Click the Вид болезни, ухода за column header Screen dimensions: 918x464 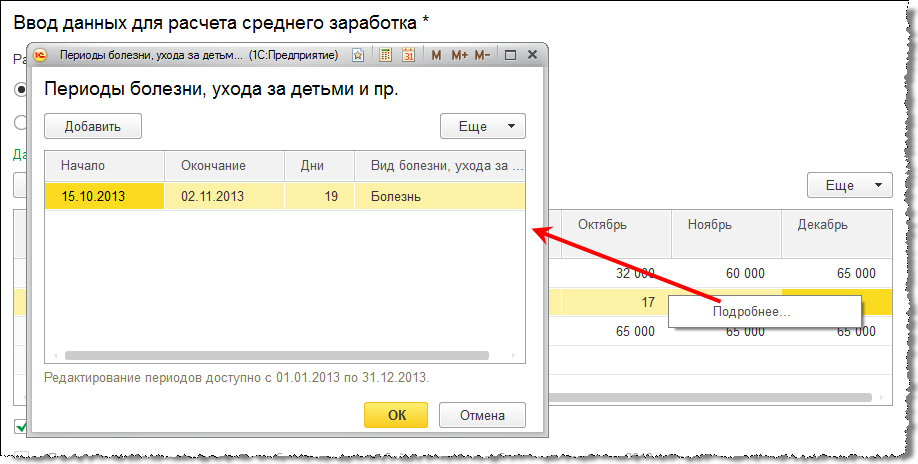pos(440,166)
